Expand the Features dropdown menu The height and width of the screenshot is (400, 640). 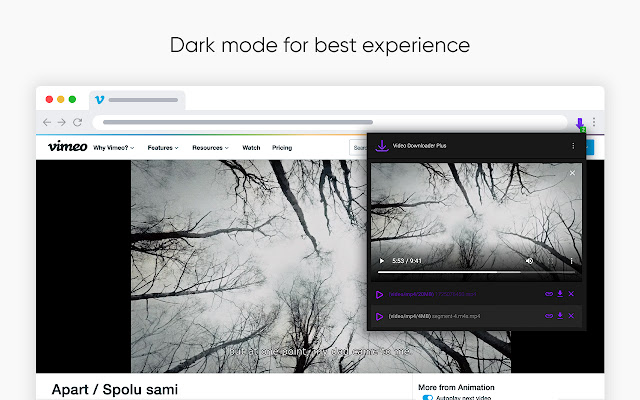[x=163, y=148]
